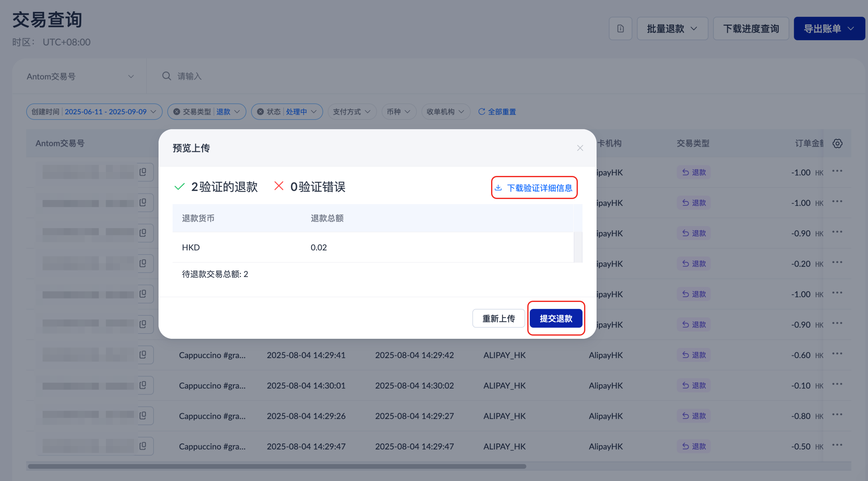Viewport: 868px width, 481px height.
Task: Close the 预览上传 dialog with X
Action: [580, 148]
